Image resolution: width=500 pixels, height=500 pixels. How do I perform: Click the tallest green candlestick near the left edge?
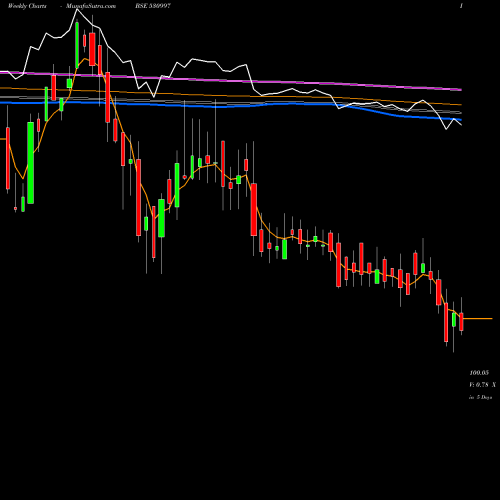(x=31, y=163)
